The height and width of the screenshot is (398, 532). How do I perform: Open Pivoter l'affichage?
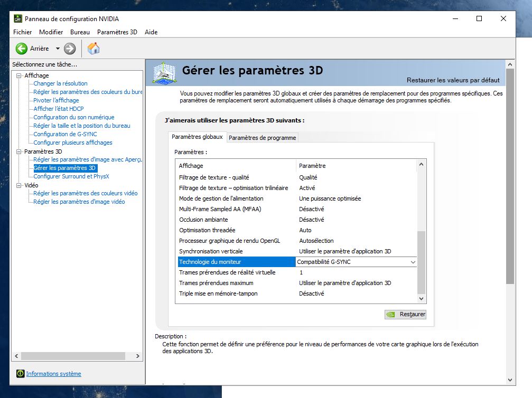[x=56, y=100]
